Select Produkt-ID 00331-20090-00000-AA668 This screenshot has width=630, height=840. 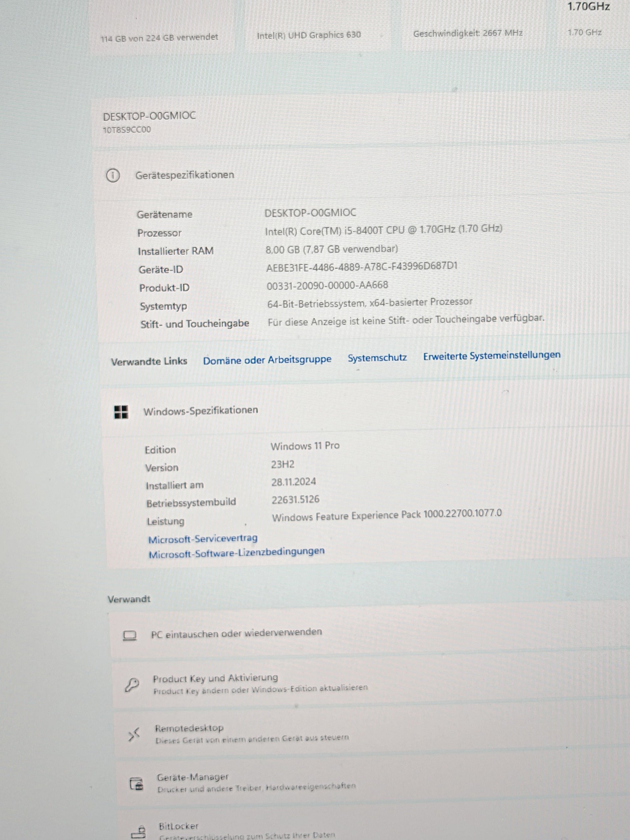click(327, 285)
